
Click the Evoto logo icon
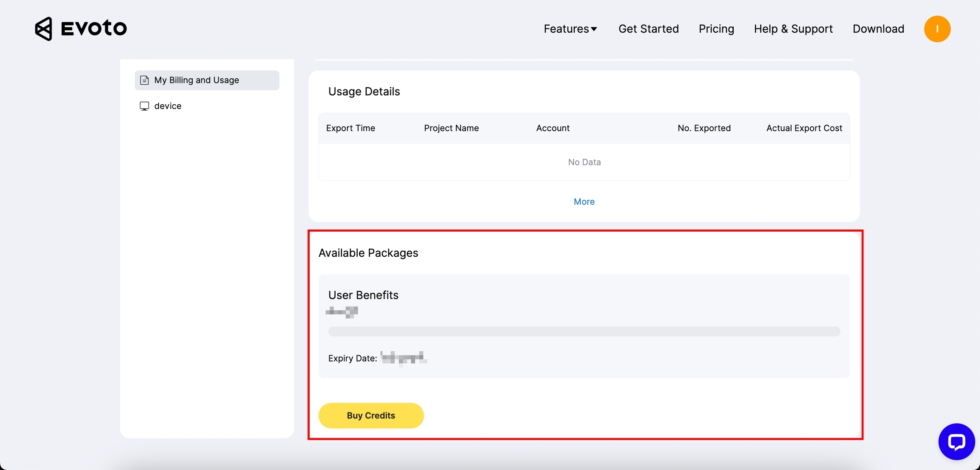tap(43, 29)
